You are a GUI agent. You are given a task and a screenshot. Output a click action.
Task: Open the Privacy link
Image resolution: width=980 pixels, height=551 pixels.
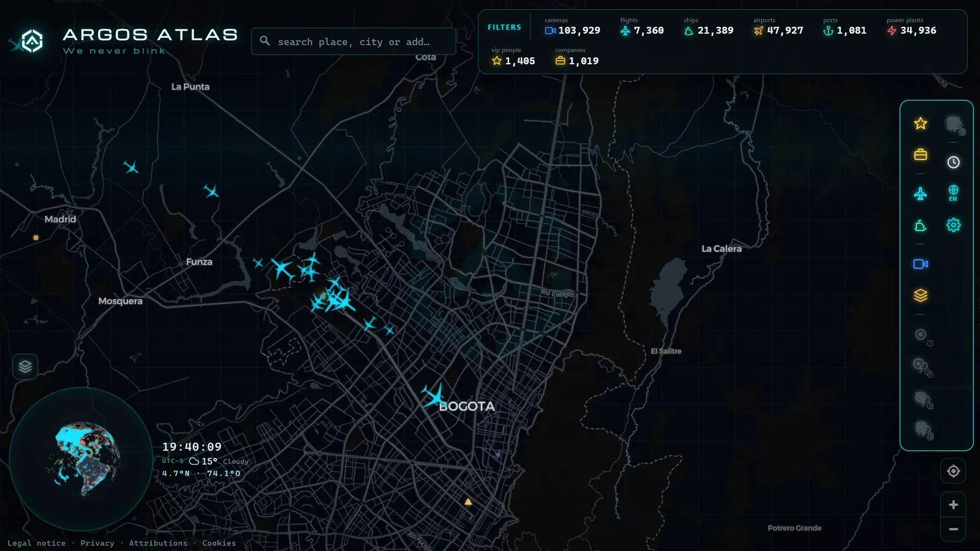click(x=97, y=543)
